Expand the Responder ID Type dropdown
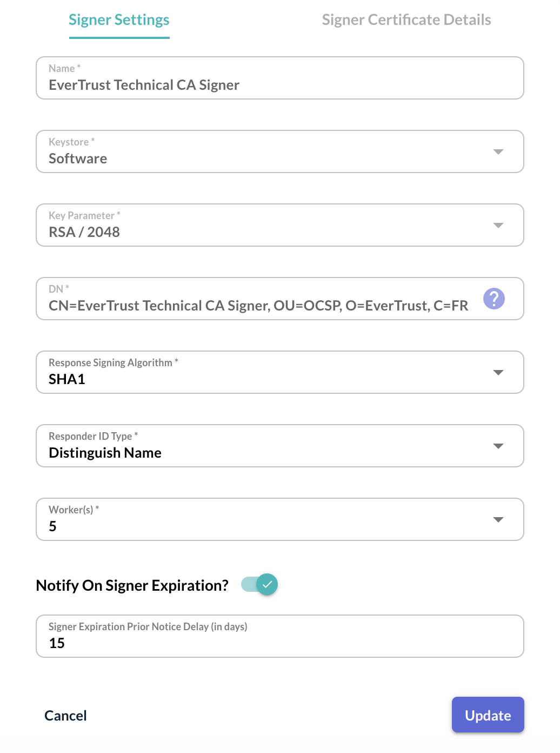Image resolution: width=560 pixels, height=753 pixels. click(x=498, y=446)
